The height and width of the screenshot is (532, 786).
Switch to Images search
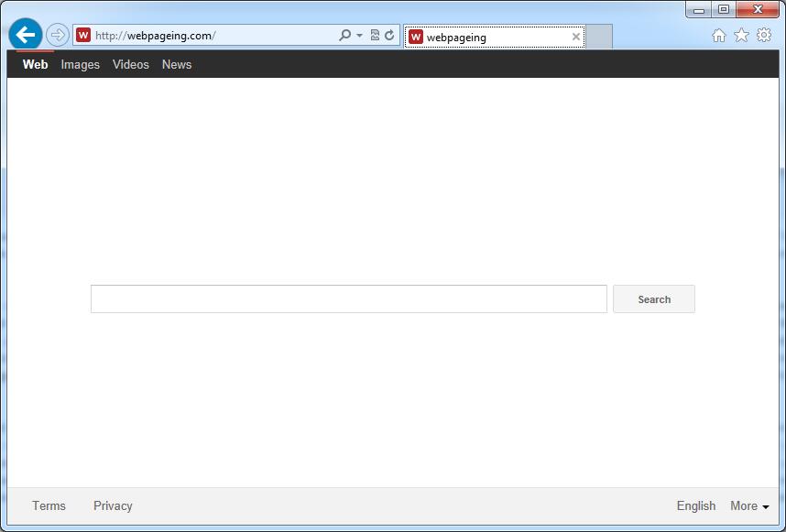pyautogui.click(x=81, y=65)
